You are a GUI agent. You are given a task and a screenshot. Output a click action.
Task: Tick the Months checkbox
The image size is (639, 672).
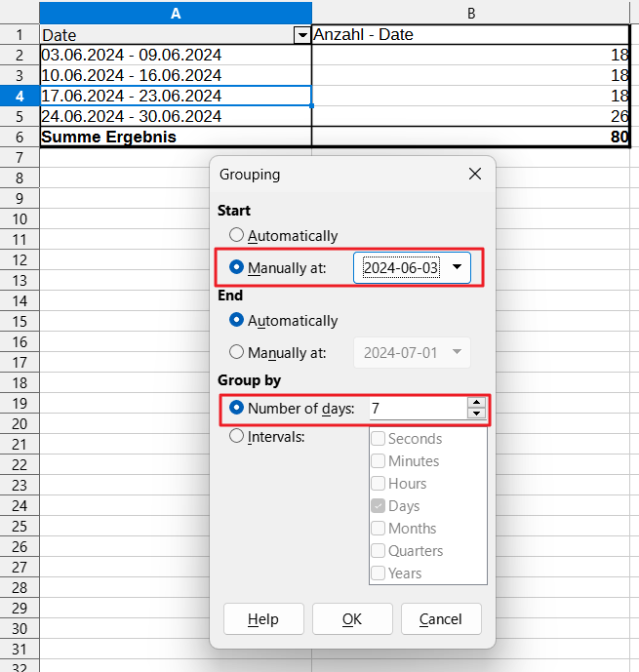pos(378,529)
